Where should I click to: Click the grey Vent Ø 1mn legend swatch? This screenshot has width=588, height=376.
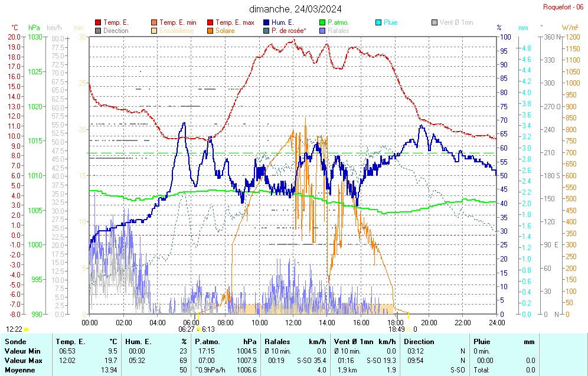point(435,22)
